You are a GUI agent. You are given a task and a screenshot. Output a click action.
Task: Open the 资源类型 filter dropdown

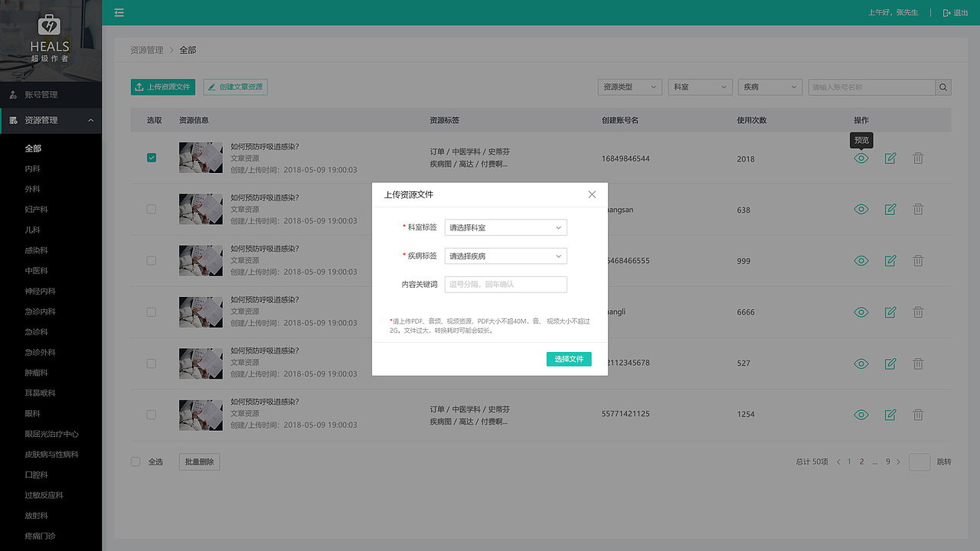tap(629, 87)
